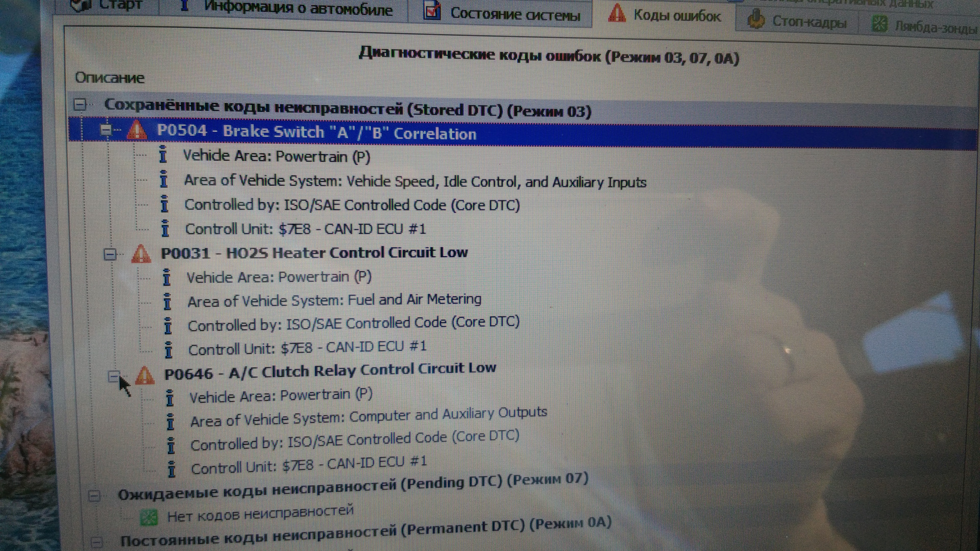Click info icon of P0646 Controll Unit row
980x551 pixels.
(171, 469)
